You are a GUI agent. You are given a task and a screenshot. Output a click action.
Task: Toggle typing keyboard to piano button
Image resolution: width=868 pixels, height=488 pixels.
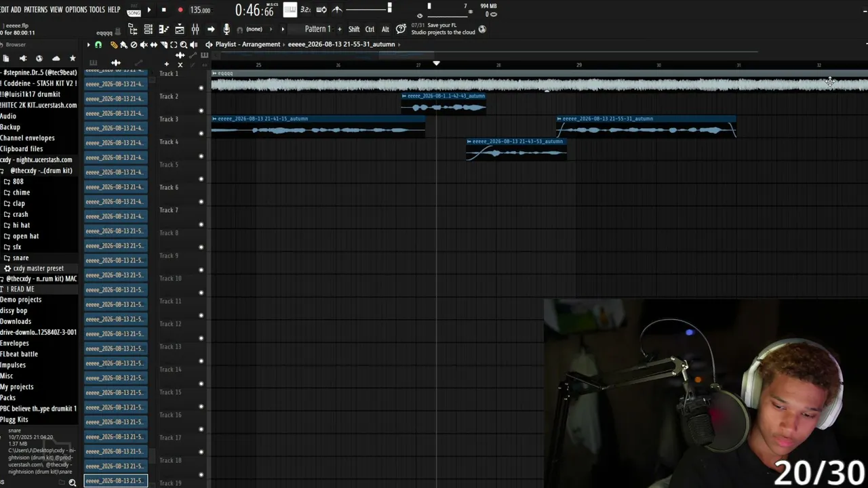click(x=290, y=9)
